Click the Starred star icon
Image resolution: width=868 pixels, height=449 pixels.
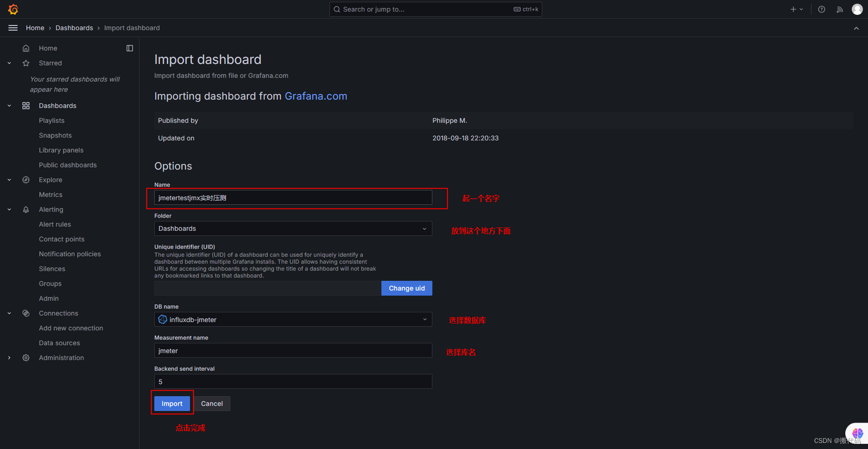point(26,63)
